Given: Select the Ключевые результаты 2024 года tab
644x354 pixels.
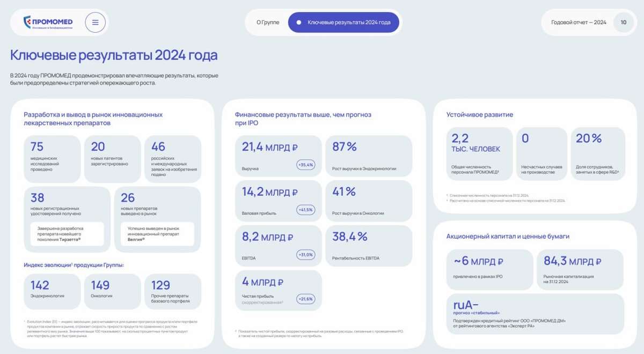Looking at the screenshot, I should tap(343, 23).
